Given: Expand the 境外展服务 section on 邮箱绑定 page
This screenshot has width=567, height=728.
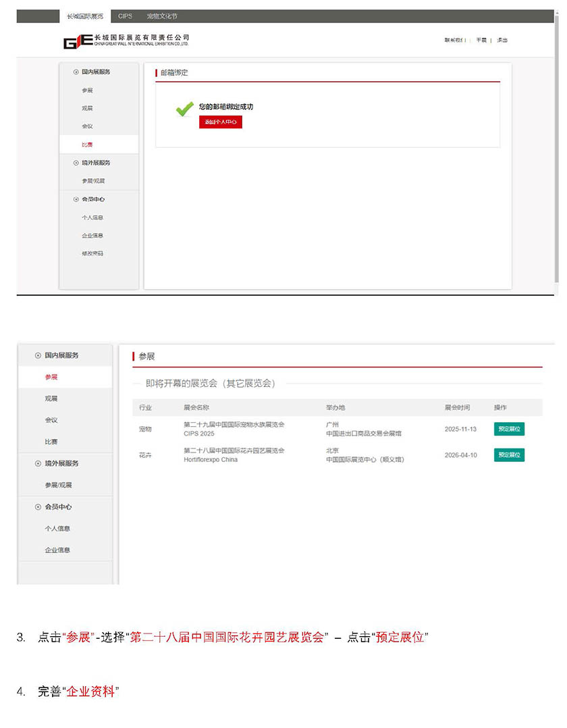Looking at the screenshot, I should pyautogui.click(x=91, y=163).
